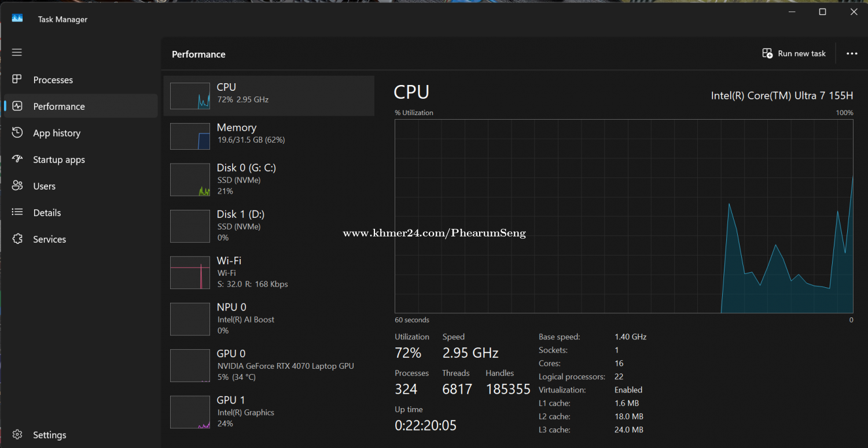Select the Wi-Fi resource entry
The height and width of the screenshot is (448, 868).
click(x=269, y=272)
